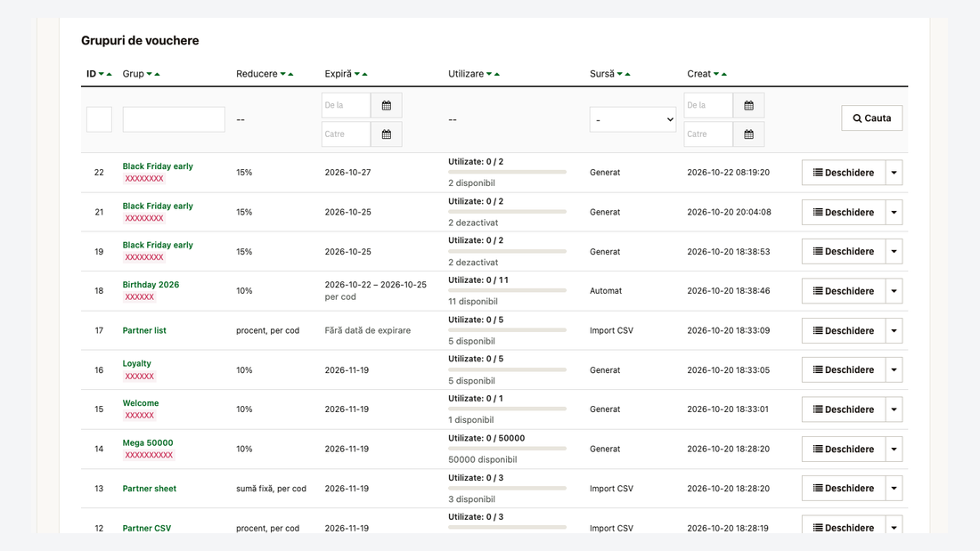This screenshot has height=551, width=980.
Task: Open the Partner CSV group link
Action: [147, 528]
